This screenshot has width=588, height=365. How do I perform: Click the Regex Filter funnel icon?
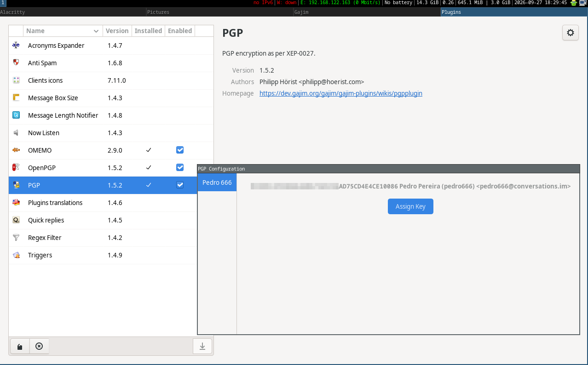pyautogui.click(x=16, y=237)
